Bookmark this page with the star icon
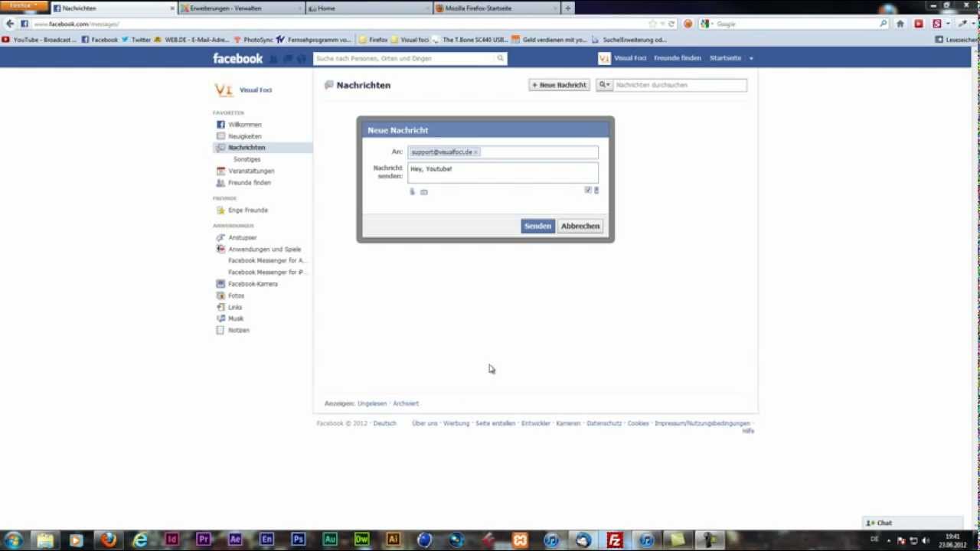This screenshot has width=980, height=551. 652,24
